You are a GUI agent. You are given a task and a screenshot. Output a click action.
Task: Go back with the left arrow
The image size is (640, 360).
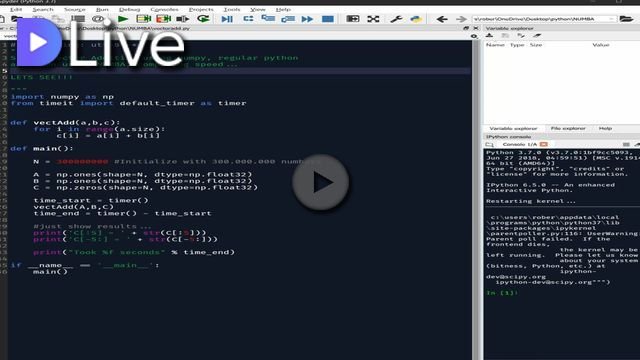coord(442,19)
